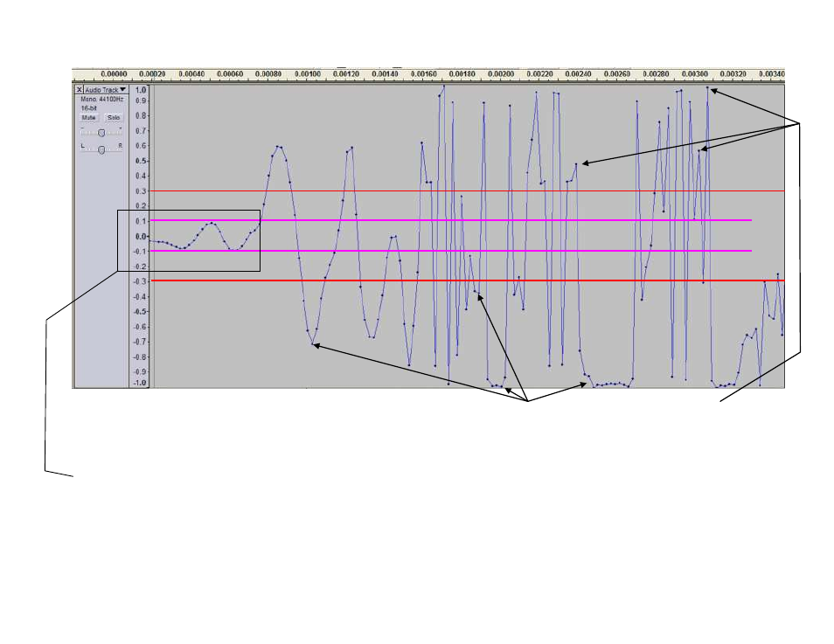834x644 pixels.
Task: Click the -1.0 mark on vertical scale
Action: 139,383
